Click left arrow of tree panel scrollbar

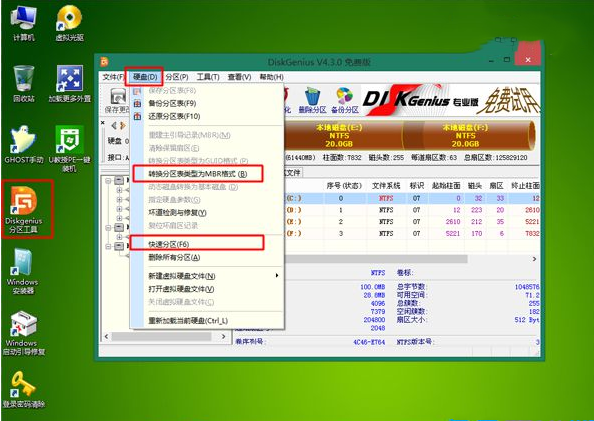106,336
